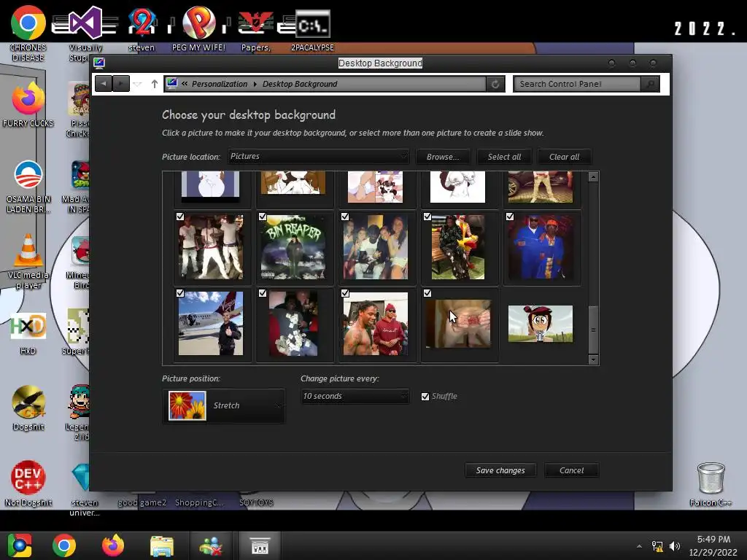Focus the Search Control Panel field
The width and height of the screenshot is (747, 560).
(x=578, y=84)
